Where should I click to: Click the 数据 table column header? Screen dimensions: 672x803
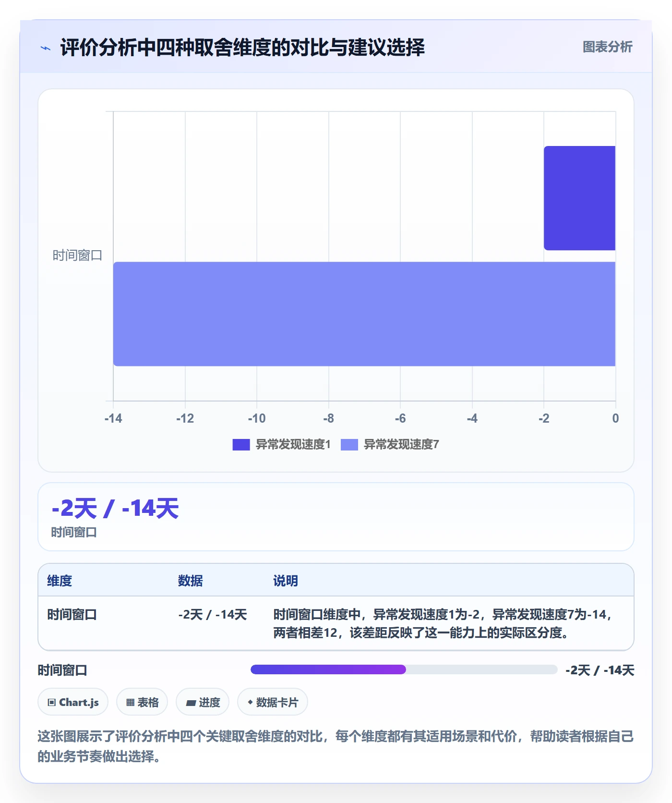click(x=191, y=581)
